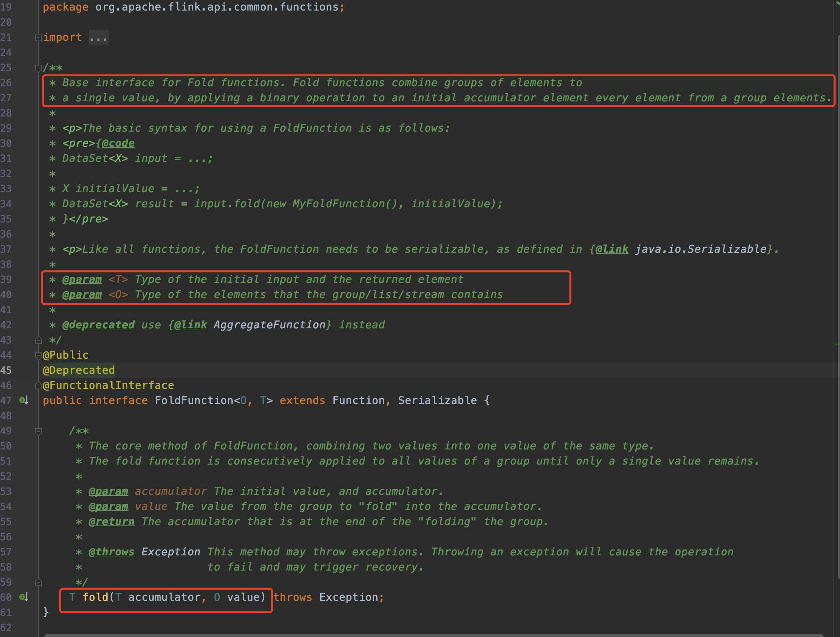Click the 'interface' keyword on line 47
840x637 pixels.
(118, 400)
